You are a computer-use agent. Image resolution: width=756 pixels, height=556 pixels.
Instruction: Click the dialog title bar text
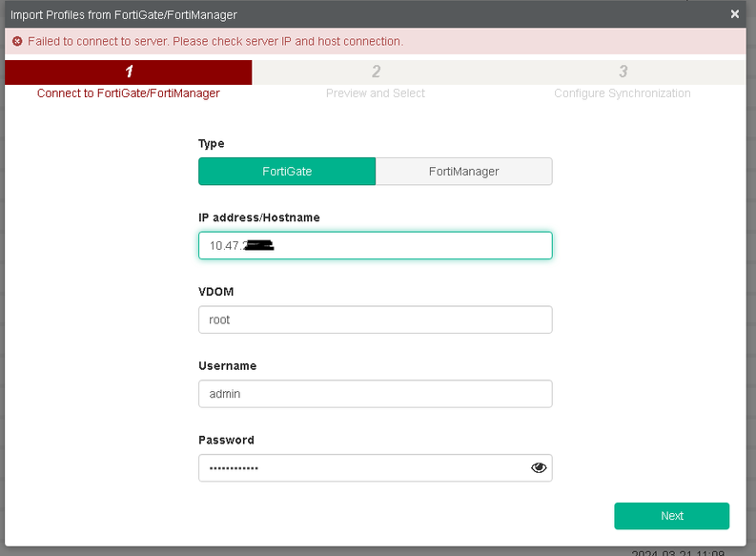(x=124, y=14)
